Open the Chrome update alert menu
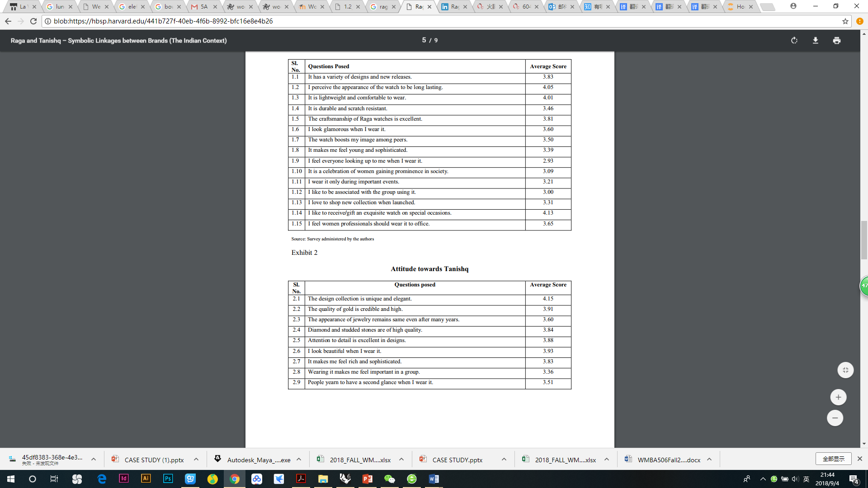The width and height of the screenshot is (868, 488). 859,21
